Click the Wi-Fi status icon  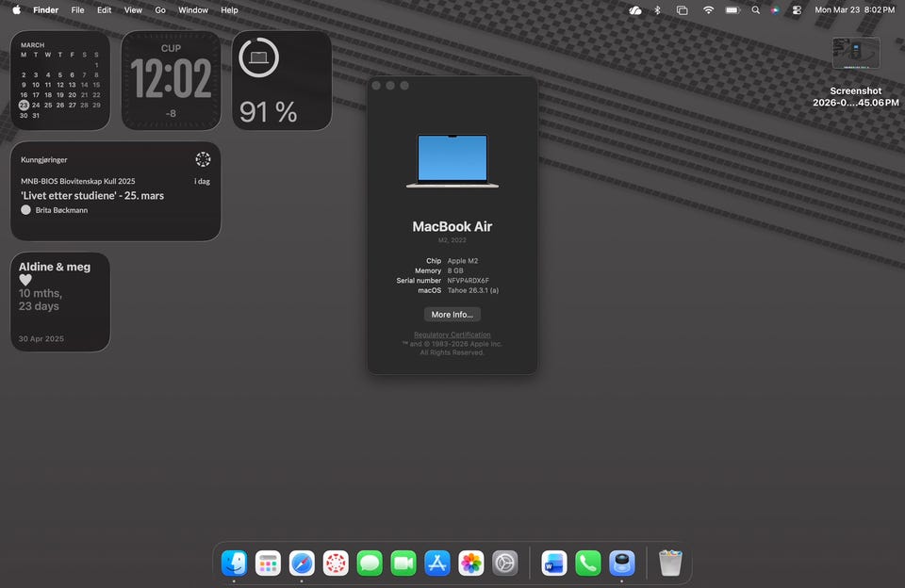pos(708,10)
